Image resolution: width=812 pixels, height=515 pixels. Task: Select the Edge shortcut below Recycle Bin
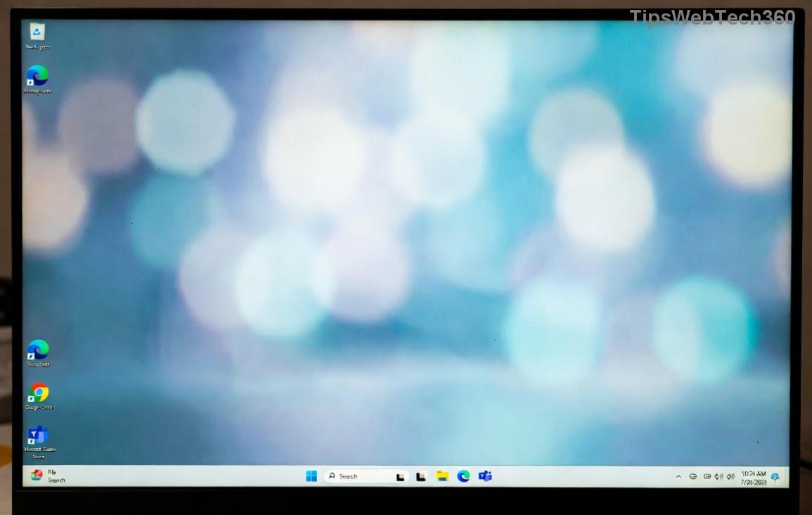coord(37,75)
